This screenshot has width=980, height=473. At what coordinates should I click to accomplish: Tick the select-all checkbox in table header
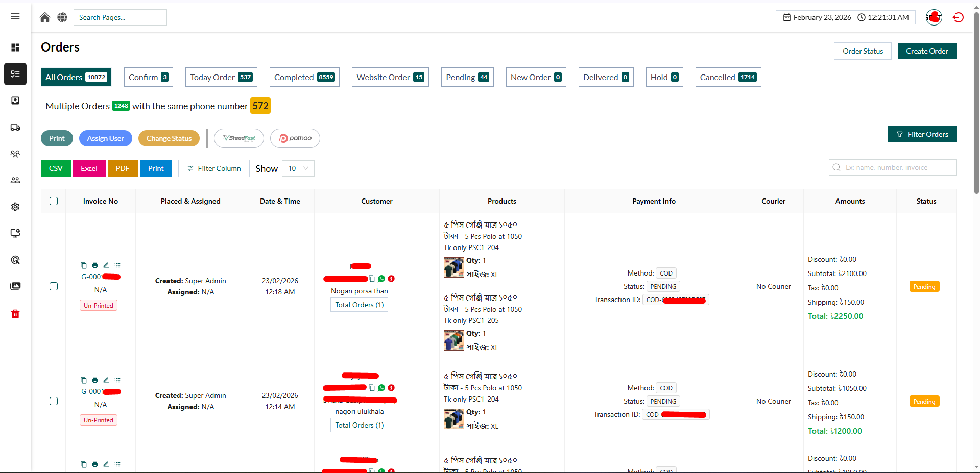click(x=54, y=201)
